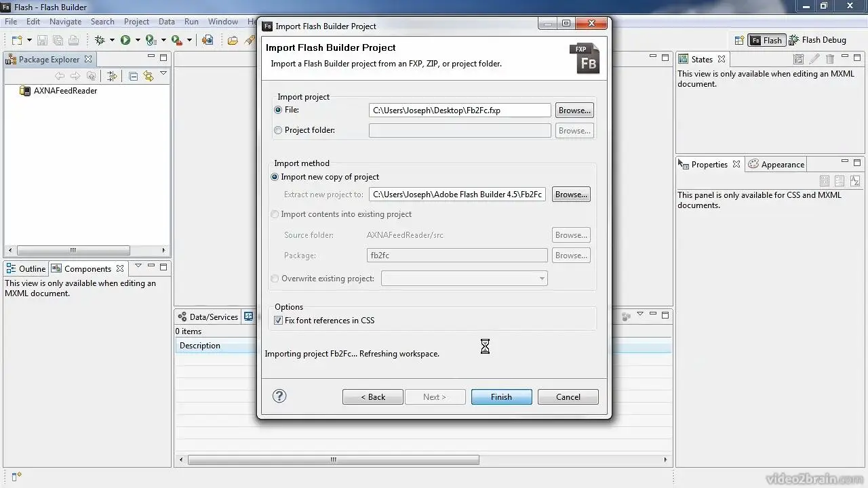Screen dimensions: 868x488
Task: Click the Back arrow in Package Explorer
Action: [60, 77]
